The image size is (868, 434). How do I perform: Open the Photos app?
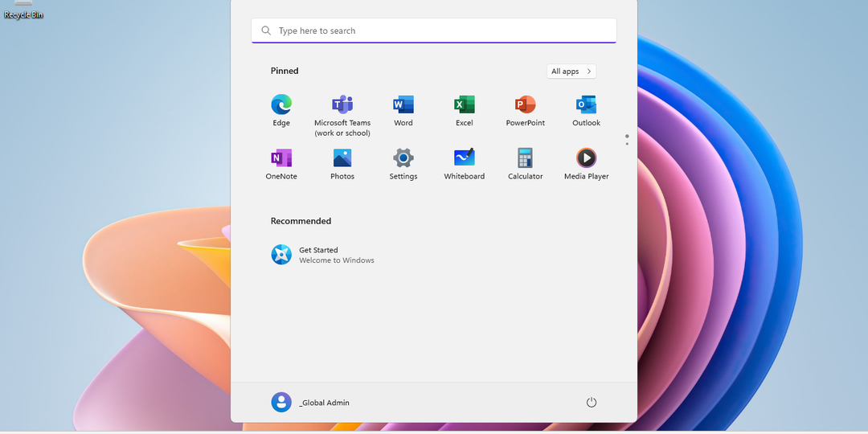(342, 165)
